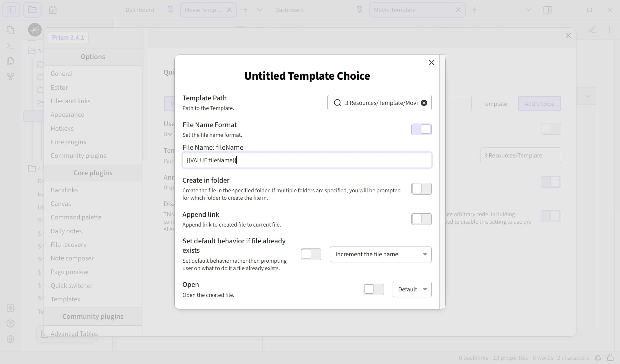Open the graph view icon in ribbon
Image resolution: width=620 pixels, height=364 pixels.
tap(10, 77)
